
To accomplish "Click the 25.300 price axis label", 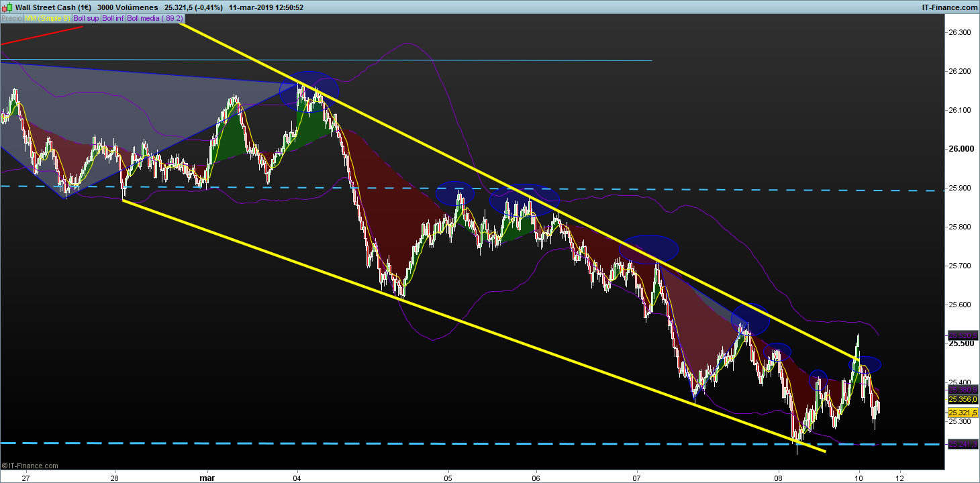I will [960, 421].
